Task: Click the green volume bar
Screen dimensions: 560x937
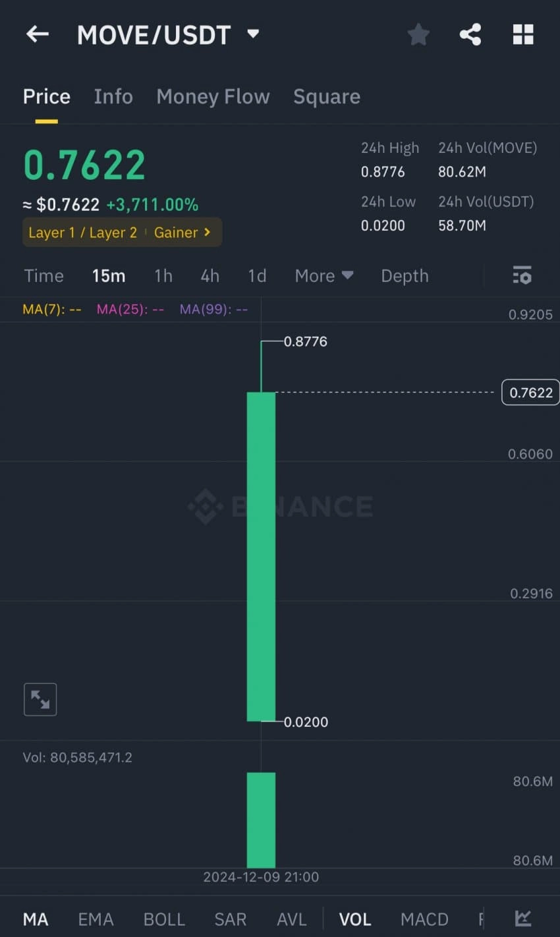Action: [261, 820]
